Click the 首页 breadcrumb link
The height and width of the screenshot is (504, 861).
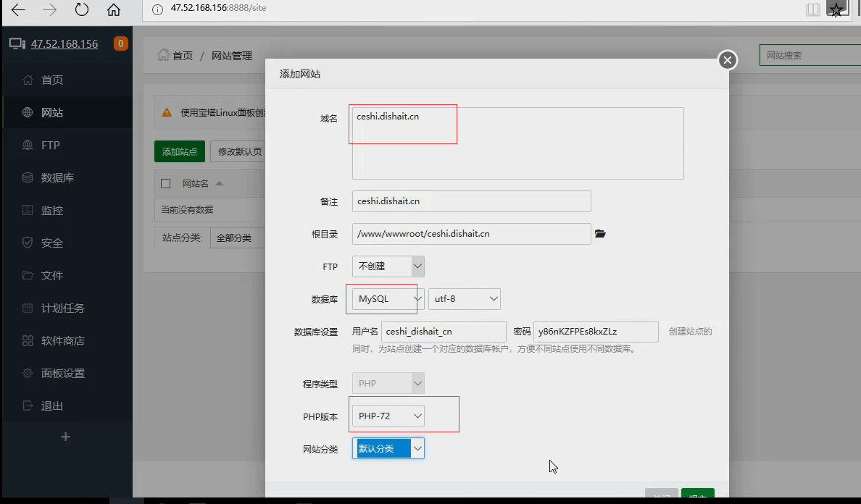(x=183, y=55)
